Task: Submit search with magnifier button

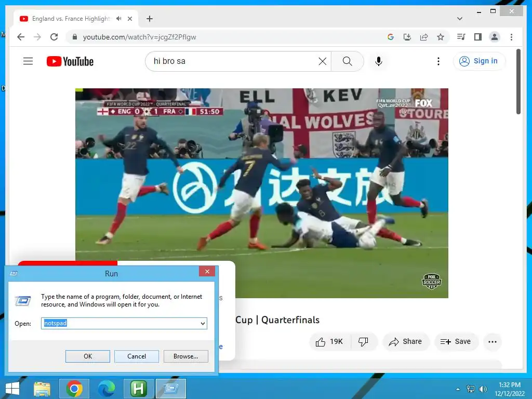Action: 347,61
